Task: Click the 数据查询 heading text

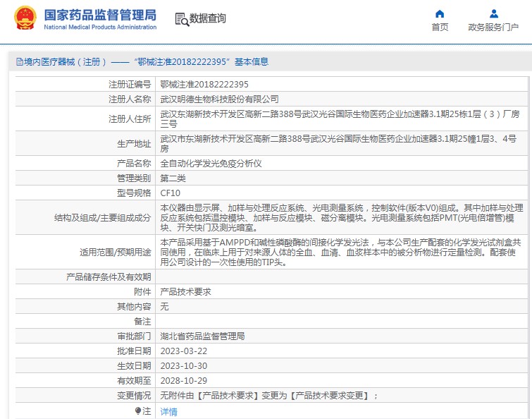Action: [x=208, y=18]
